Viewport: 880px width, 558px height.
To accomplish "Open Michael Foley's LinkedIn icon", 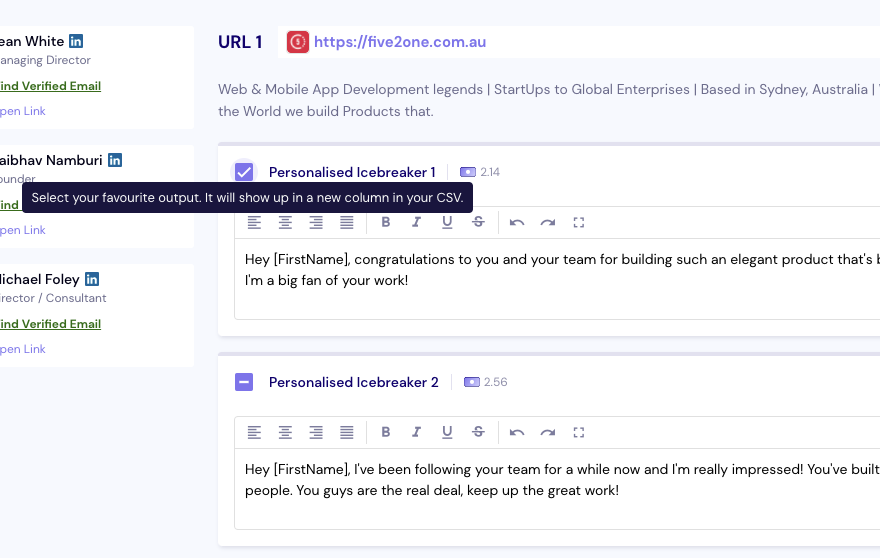I will 91,279.
